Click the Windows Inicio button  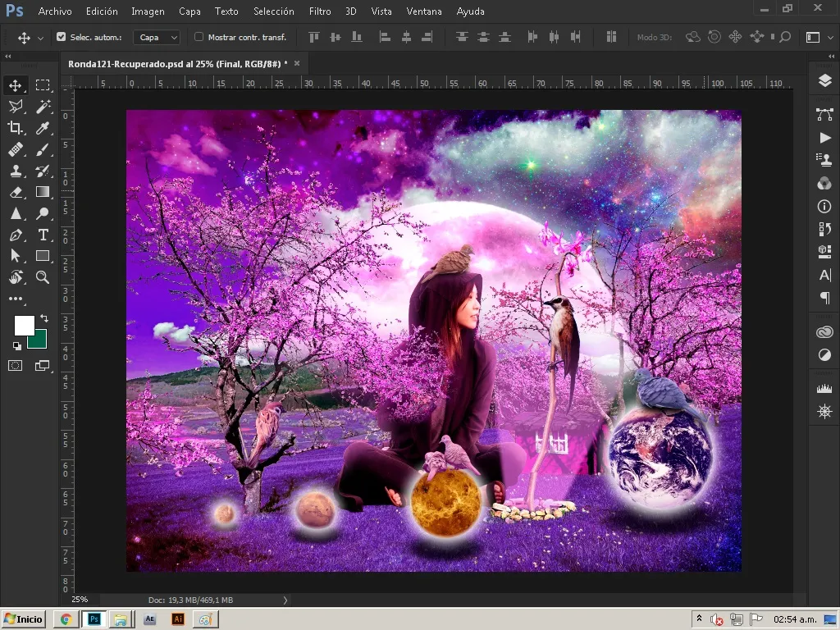click(x=24, y=619)
